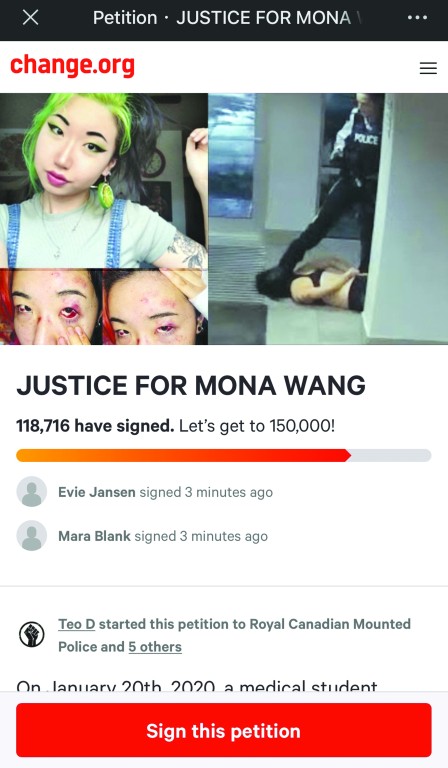Close the in-app browser with the X icon
Screen dimensions: 448x768
click(x=30, y=18)
